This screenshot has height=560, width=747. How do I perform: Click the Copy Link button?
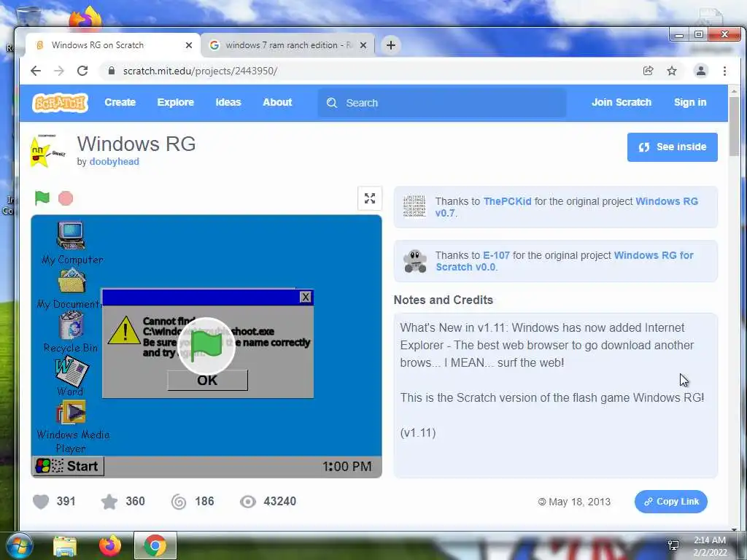(x=671, y=502)
